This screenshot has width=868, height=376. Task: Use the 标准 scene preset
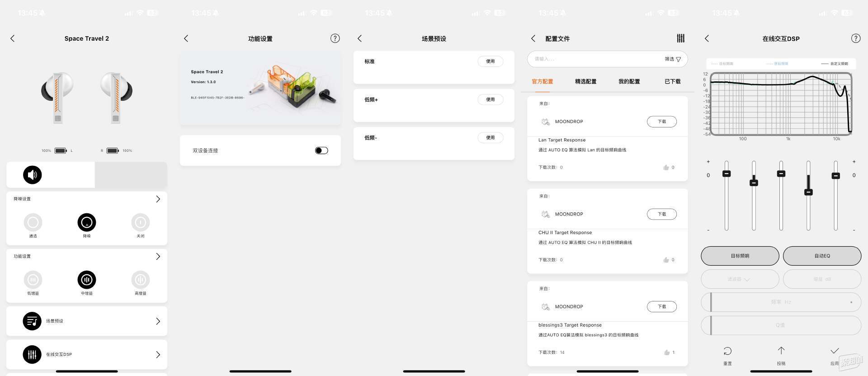pyautogui.click(x=491, y=61)
